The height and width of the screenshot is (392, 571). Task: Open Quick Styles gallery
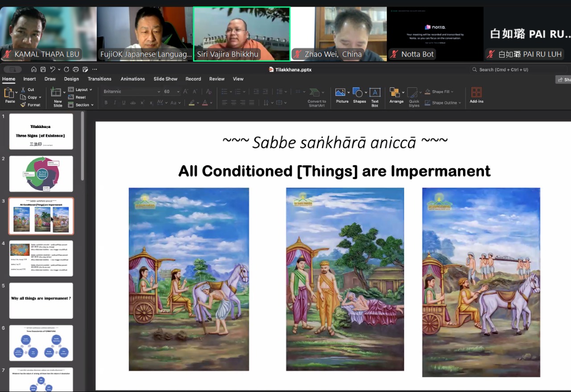click(414, 97)
